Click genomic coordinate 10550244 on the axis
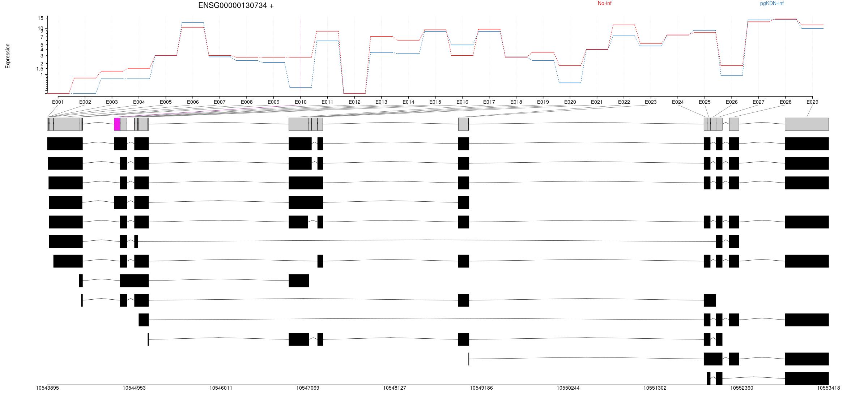Viewport: 868px width, 394px height. [x=568, y=388]
